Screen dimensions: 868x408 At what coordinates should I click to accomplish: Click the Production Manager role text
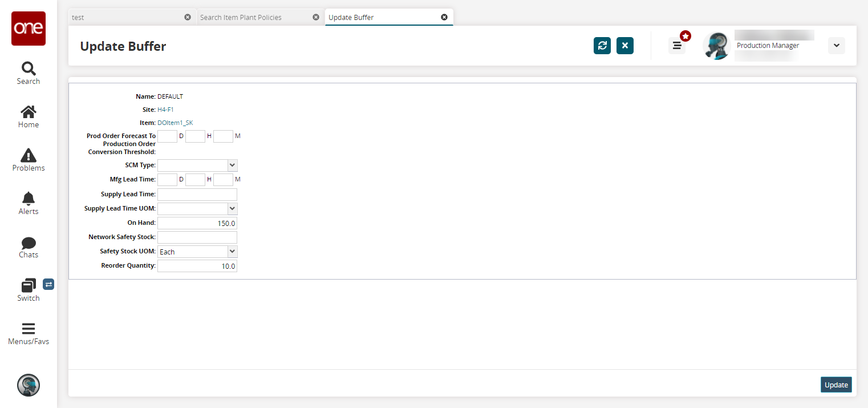coord(768,46)
